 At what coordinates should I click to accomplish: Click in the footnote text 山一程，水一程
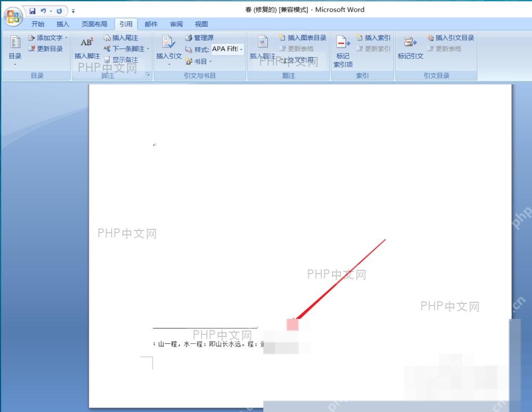(x=180, y=344)
